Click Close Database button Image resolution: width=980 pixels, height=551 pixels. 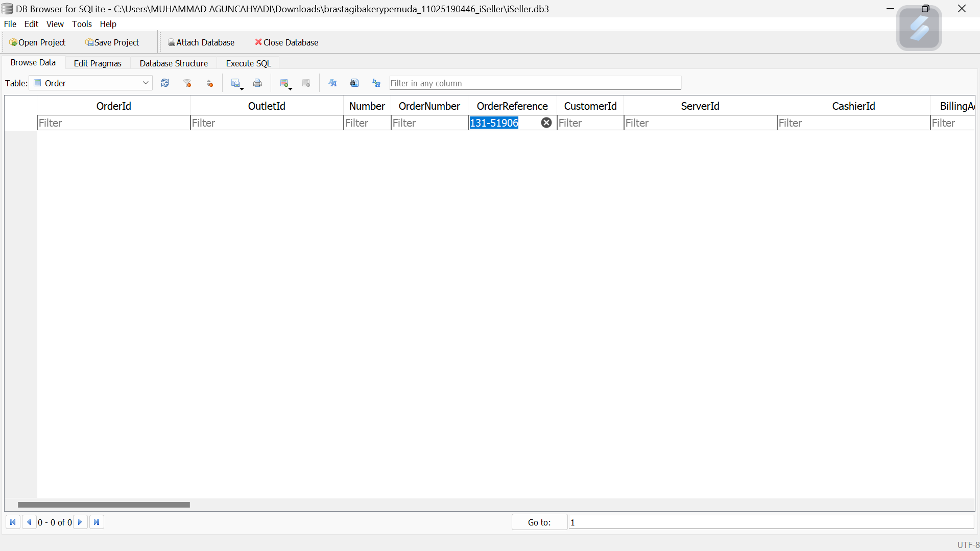(x=286, y=42)
